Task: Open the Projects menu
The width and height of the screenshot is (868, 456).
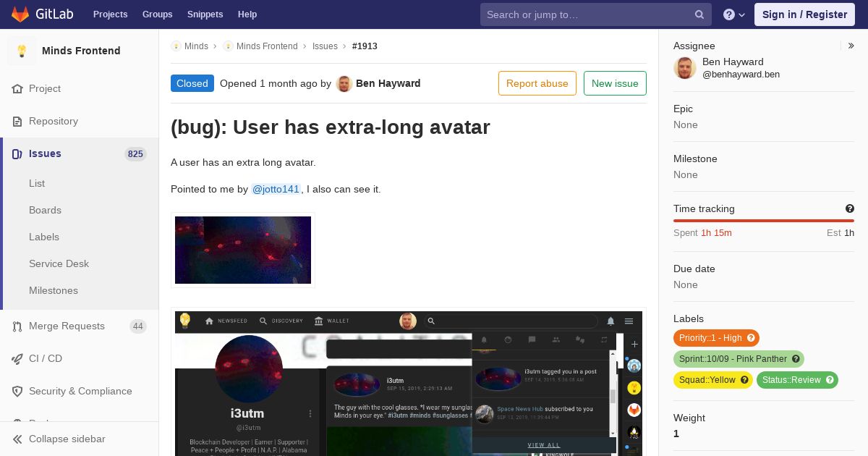Action: [x=110, y=14]
